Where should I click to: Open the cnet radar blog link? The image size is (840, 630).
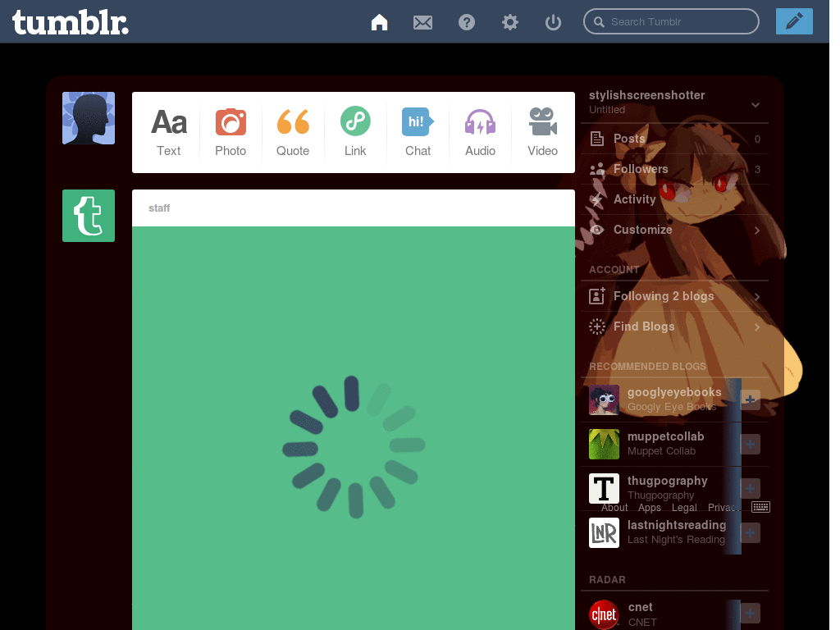click(640, 607)
